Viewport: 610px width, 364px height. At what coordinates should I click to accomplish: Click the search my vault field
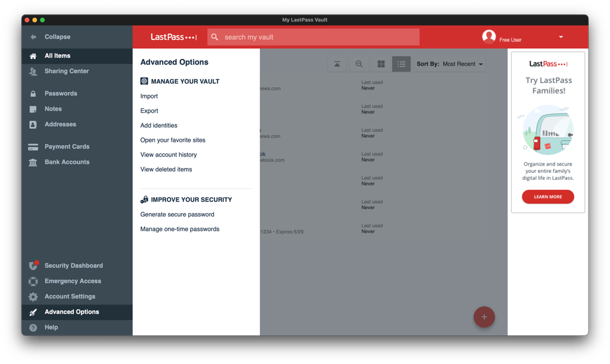pyautogui.click(x=313, y=37)
